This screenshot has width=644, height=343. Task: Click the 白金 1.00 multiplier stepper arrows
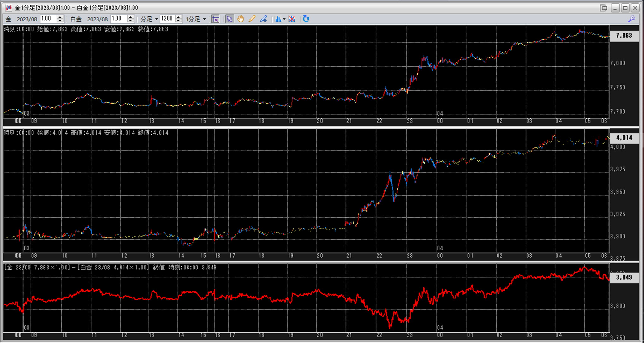pyautogui.click(x=130, y=19)
